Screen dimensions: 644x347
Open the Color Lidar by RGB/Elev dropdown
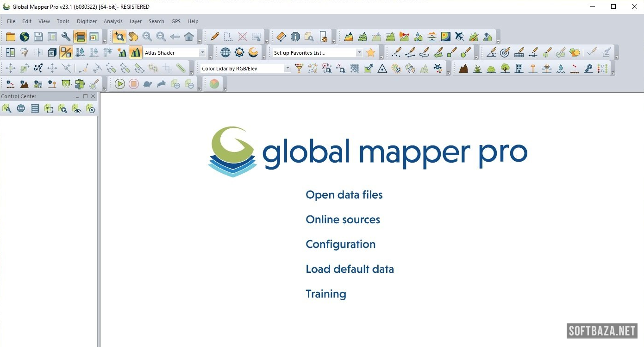tap(287, 69)
